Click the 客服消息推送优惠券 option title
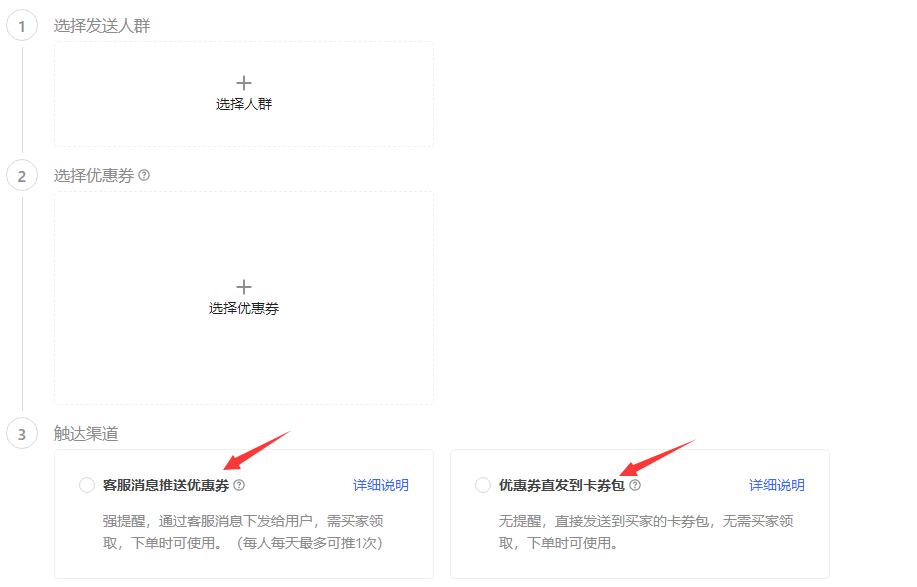917x587 pixels. 166,485
